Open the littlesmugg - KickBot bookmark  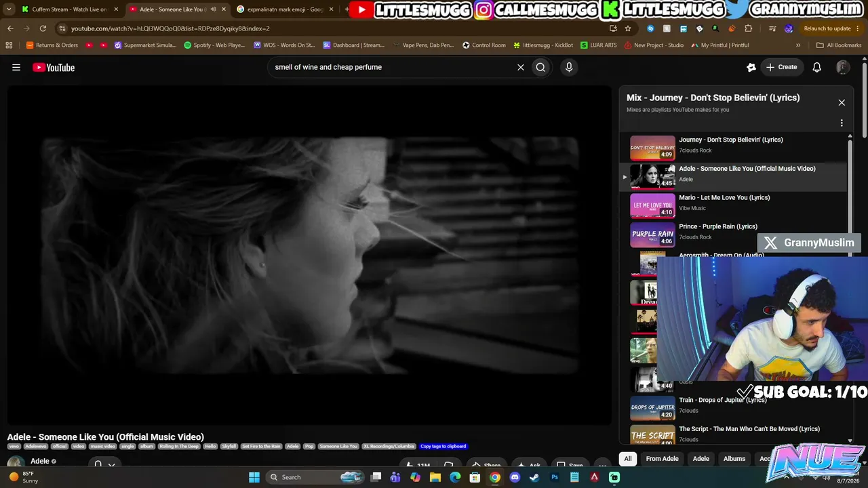(x=543, y=45)
